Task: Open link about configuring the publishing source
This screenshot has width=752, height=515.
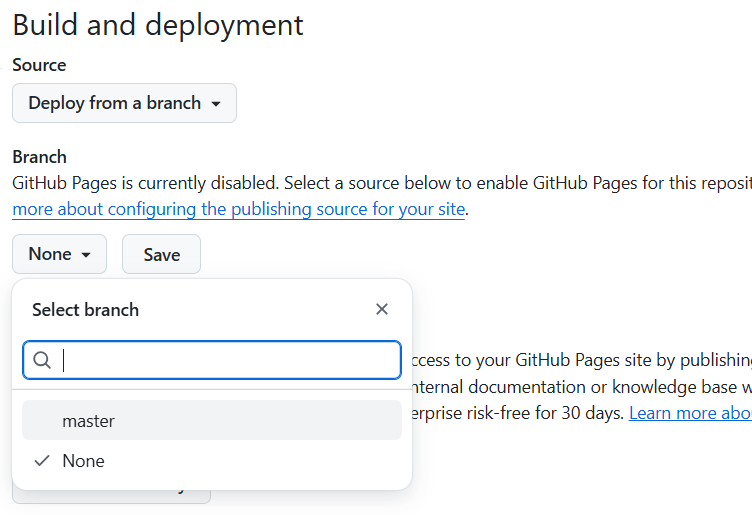Action: tap(238, 210)
